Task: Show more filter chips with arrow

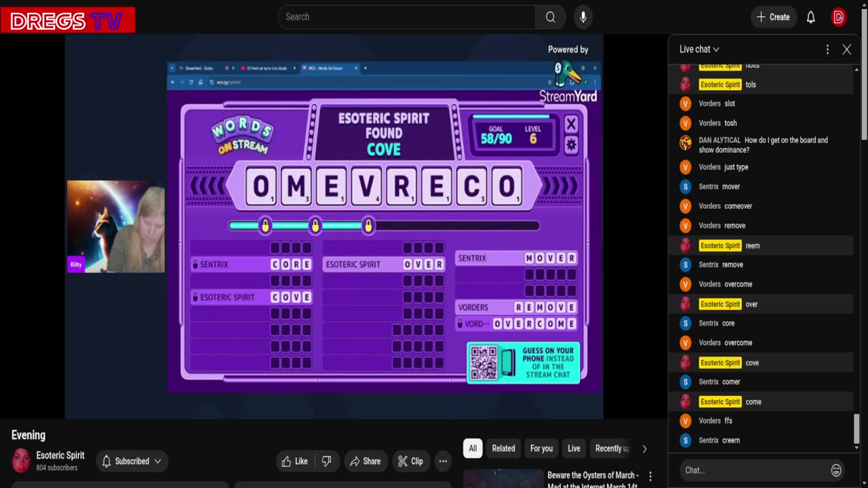Action: coord(644,449)
